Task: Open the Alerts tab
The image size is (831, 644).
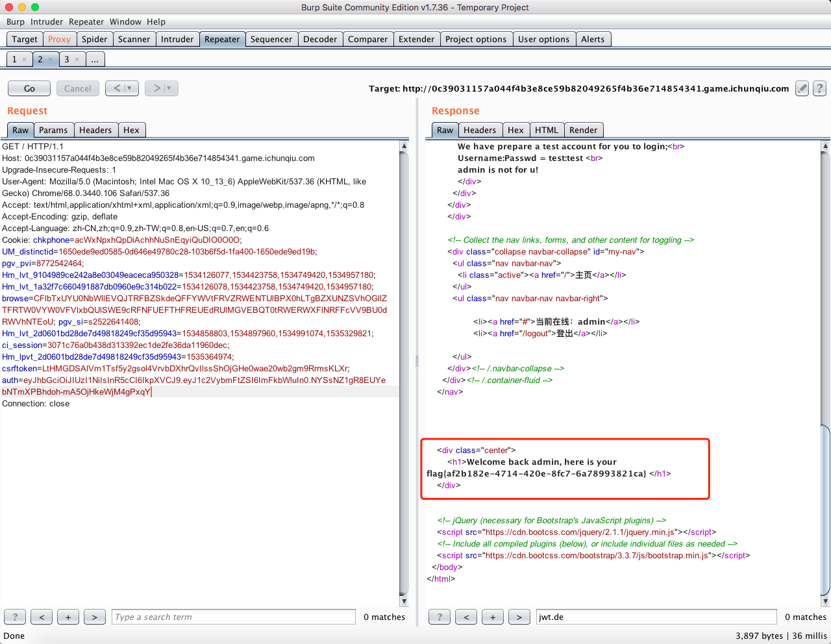Action: tap(593, 39)
